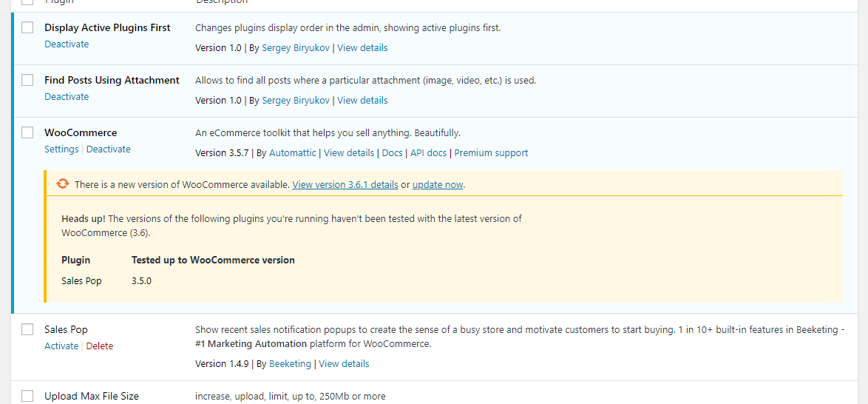This screenshot has height=404, width=868.
Task: Mark the Upload Max File Size checkbox
Action: 27,396
